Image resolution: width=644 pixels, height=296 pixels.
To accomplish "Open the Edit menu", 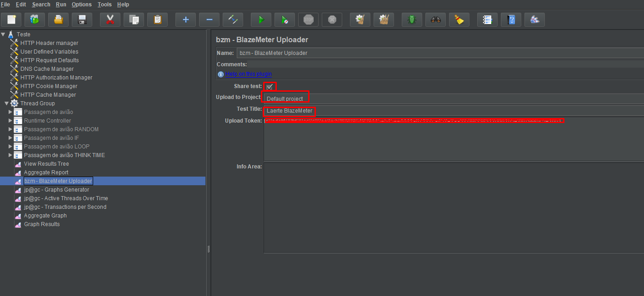I will pyautogui.click(x=21, y=4).
